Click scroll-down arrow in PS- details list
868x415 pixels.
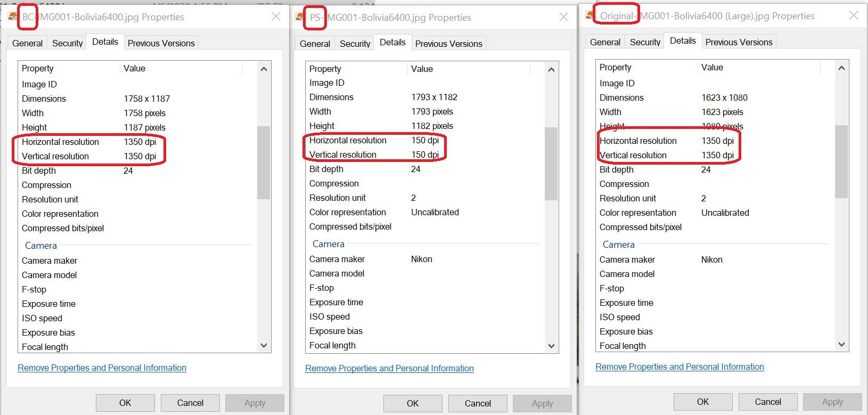click(x=551, y=346)
